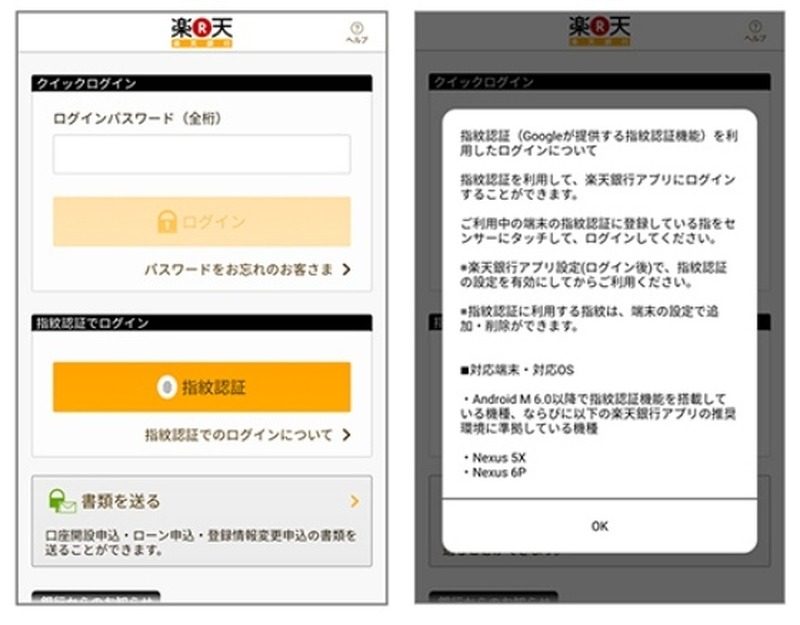Tap the dimmed ヘルプ icon behind the dialog

coord(754,31)
